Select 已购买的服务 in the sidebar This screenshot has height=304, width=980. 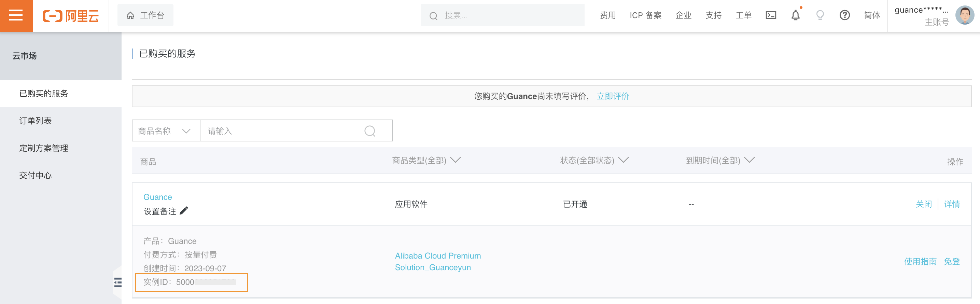pos(61,94)
